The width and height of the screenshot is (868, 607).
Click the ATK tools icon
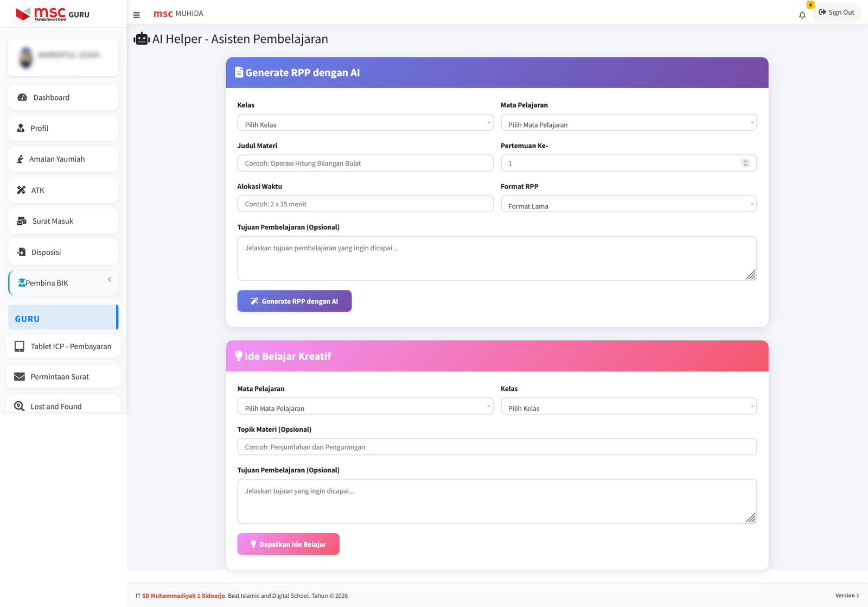(x=21, y=190)
